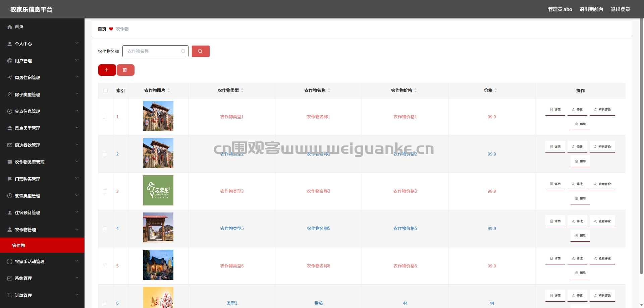Click the page vertical scrollbar
Image resolution: width=644 pixels, height=308 pixels.
click(641, 146)
